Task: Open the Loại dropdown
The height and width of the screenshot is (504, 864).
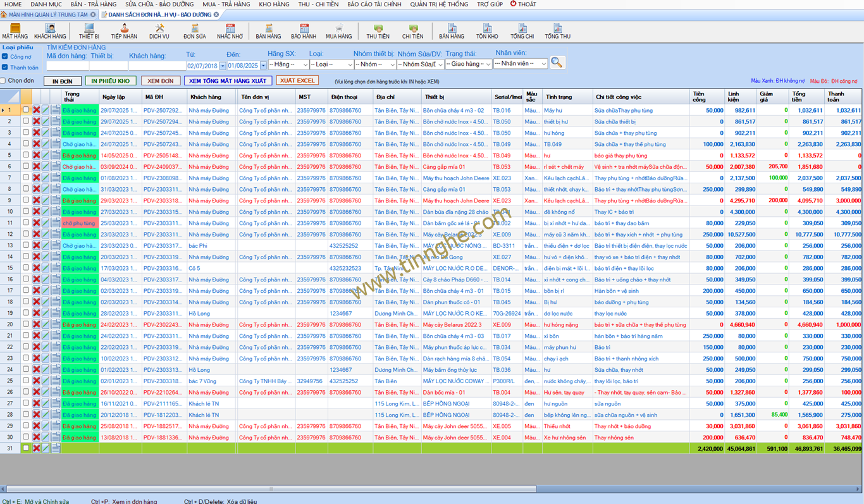Action: pos(331,64)
